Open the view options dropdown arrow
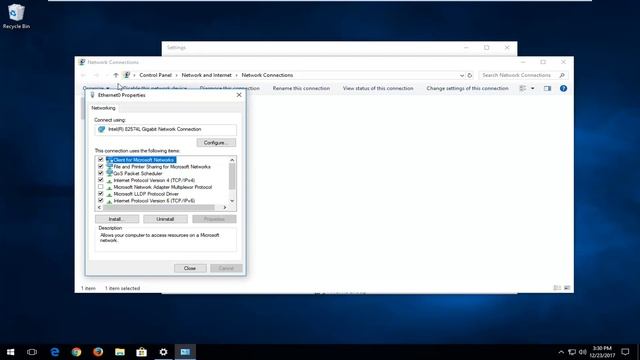This screenshot has width=640, height=360. click(533, 88)
